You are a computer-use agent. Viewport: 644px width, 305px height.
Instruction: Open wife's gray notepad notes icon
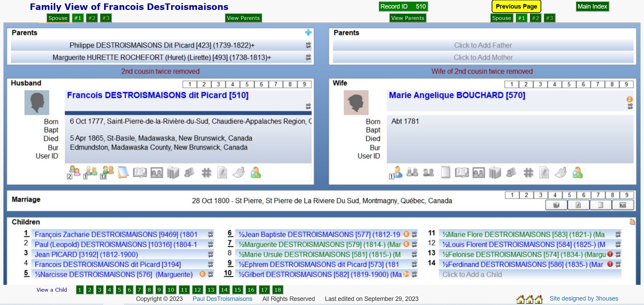(445, 172)
